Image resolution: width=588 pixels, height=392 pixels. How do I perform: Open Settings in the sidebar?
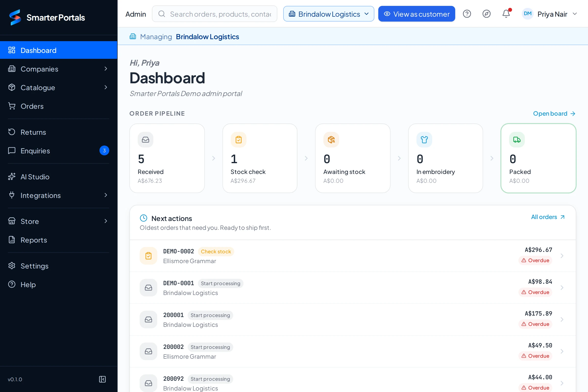59,266
